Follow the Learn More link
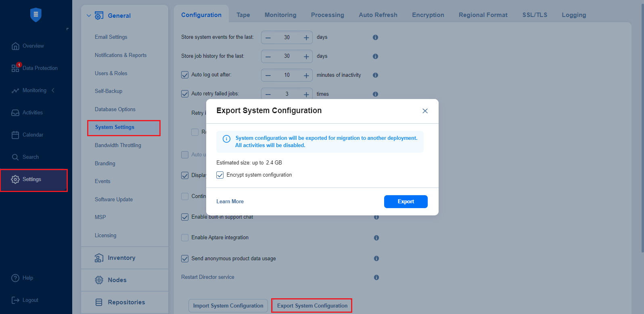This screenshot has height=314, width=644. 230,202
